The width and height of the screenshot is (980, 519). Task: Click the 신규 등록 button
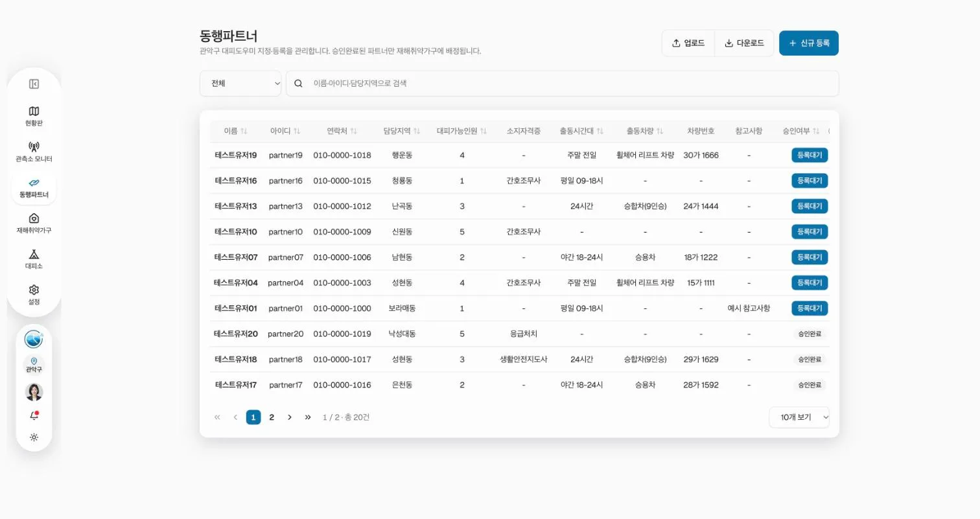coord(809,43)
